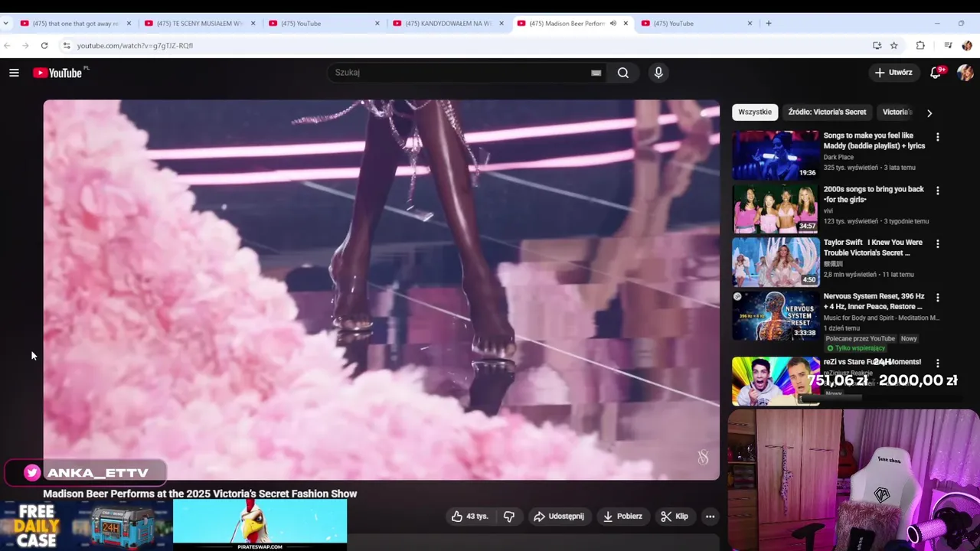Select the partially visible Victoria's chip
980x551 pixels.
point(897,112)
